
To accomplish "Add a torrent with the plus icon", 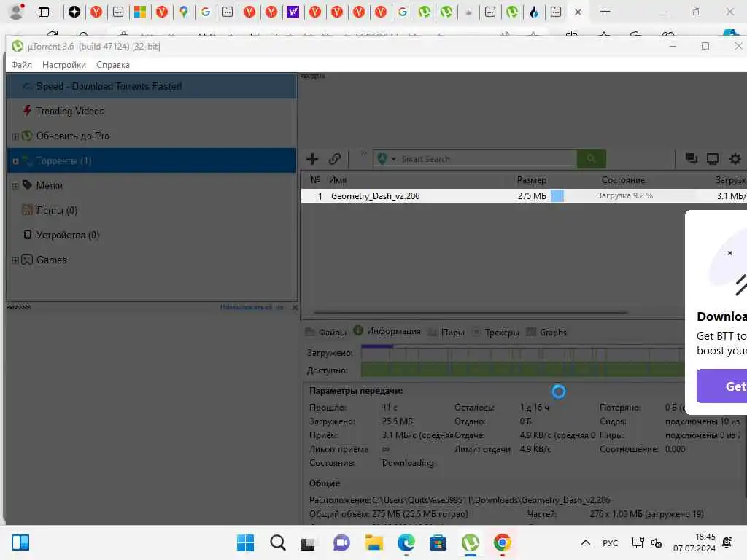I will pos(312,159).
